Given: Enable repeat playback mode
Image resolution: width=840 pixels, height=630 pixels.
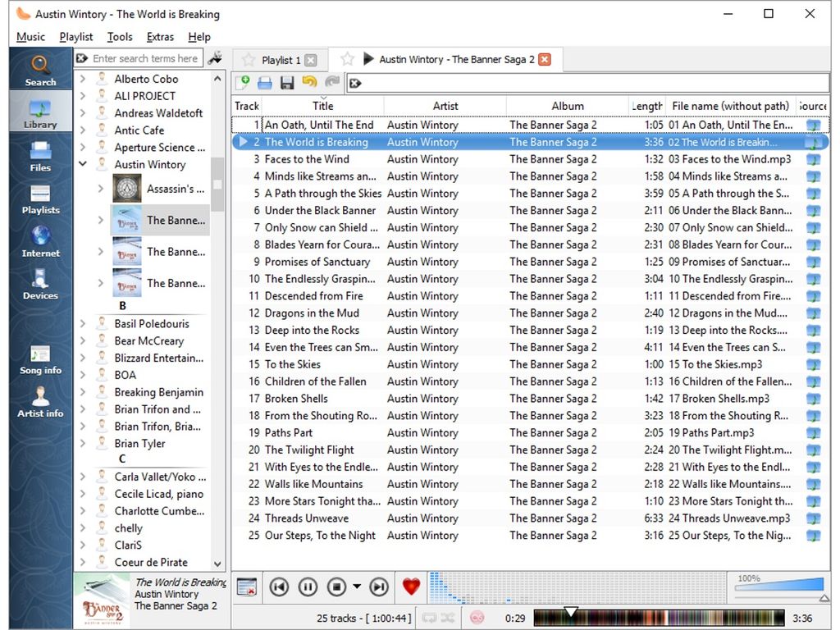Looking at the screenshot, I should pos(429,616).
